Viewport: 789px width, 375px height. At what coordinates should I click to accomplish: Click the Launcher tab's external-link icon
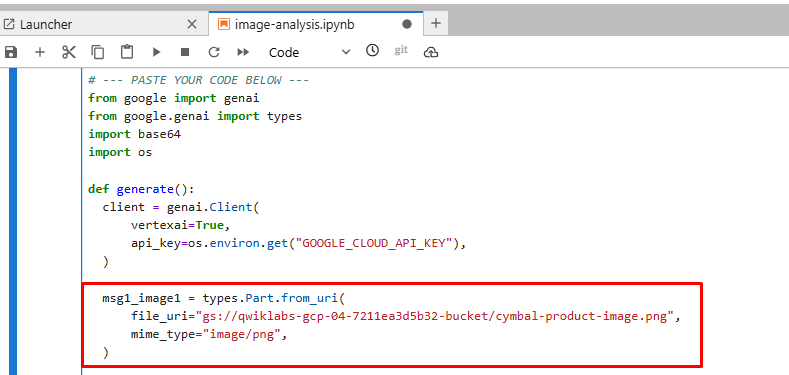coord(9,24)
